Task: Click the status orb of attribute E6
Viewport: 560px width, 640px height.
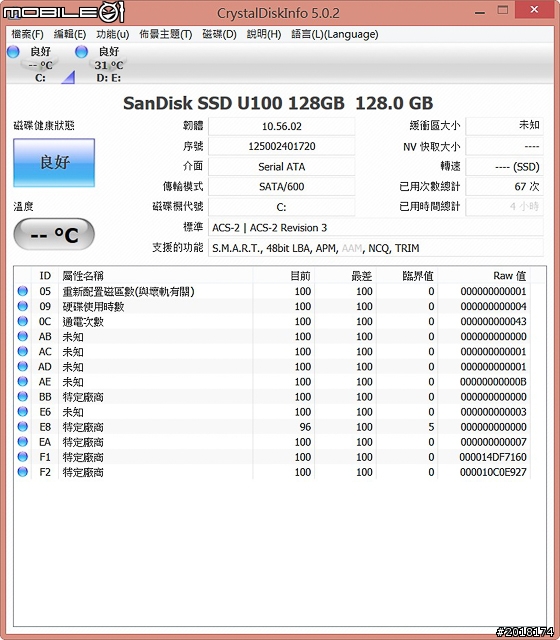Action: [23, 412]
